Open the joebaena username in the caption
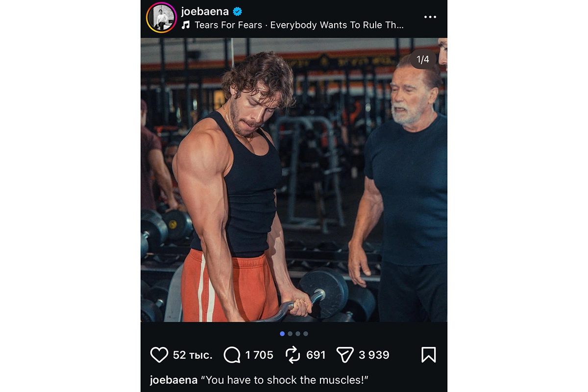Image resolution: width=588 pixels, height=392 pixels. [173, 380]
